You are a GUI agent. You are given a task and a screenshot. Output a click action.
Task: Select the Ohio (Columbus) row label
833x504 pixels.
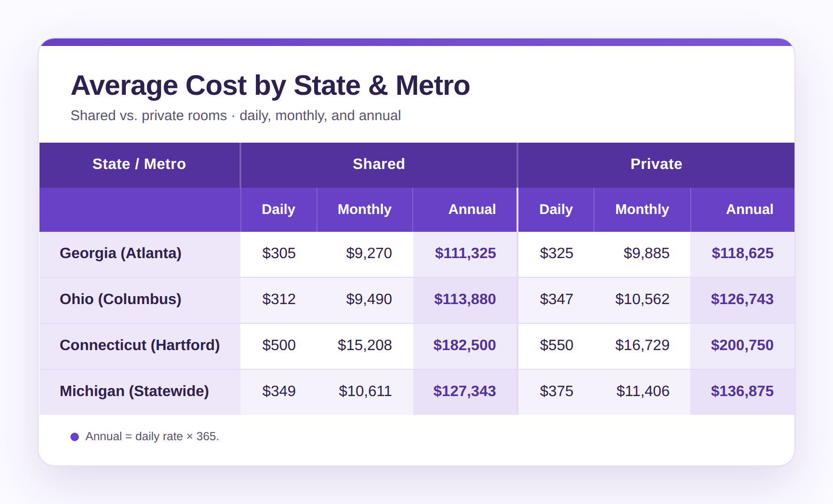coord(121,299)
